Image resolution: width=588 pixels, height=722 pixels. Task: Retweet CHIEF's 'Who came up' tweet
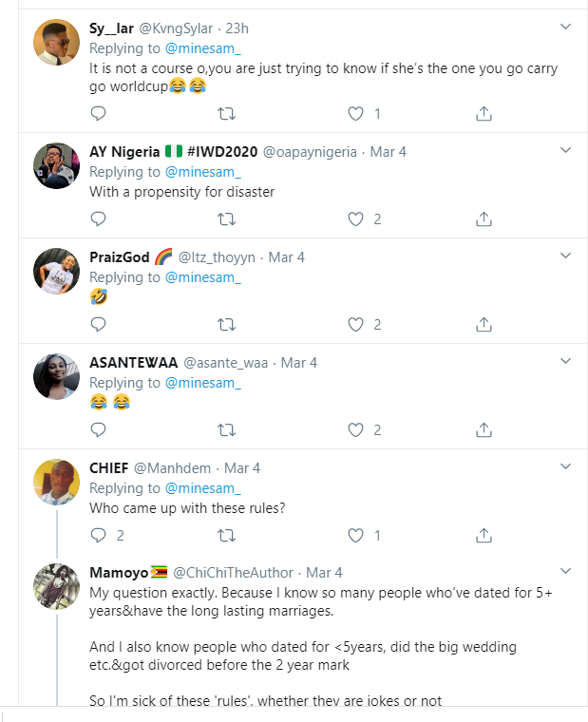point(227,536)
